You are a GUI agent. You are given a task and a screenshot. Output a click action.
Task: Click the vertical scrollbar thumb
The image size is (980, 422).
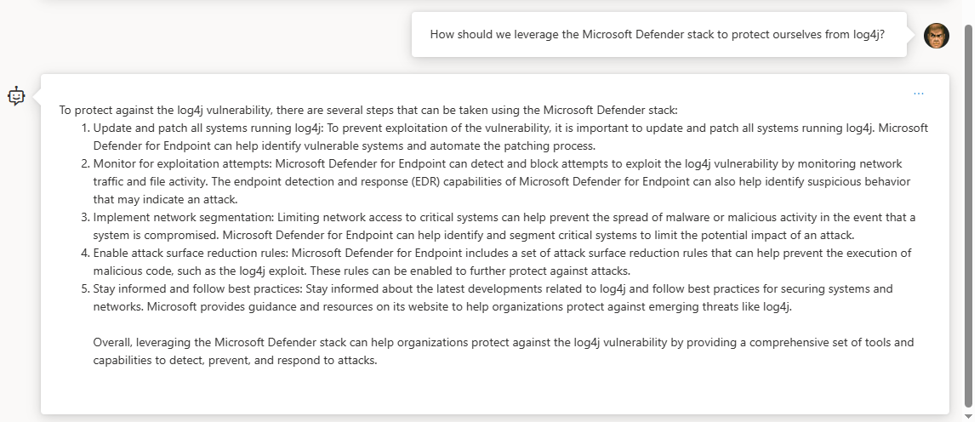(969, 216)
